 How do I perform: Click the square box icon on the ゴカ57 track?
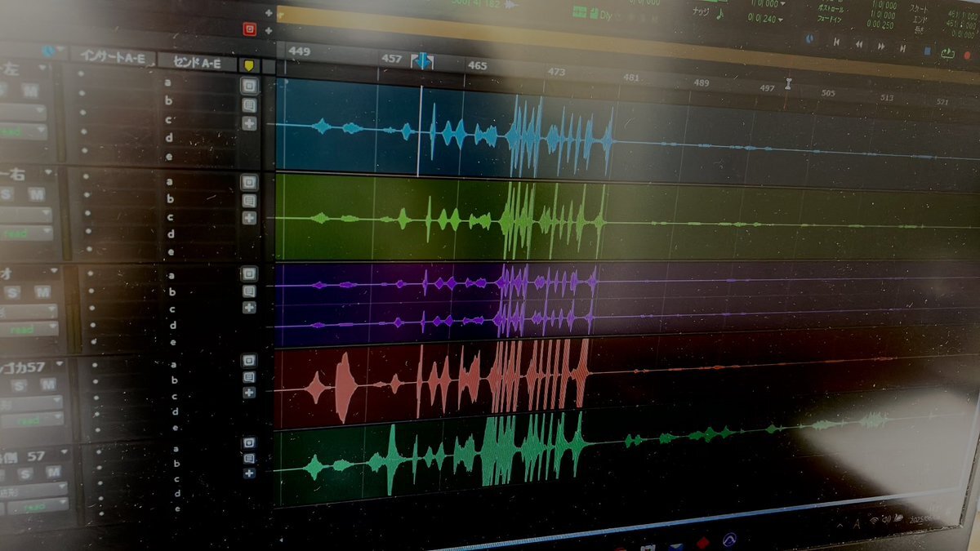point(249,360)
